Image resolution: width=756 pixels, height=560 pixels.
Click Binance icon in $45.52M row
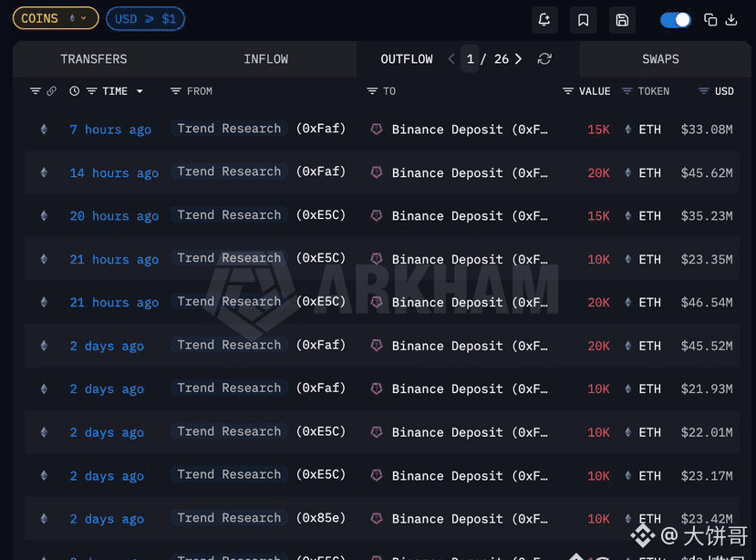(377, 346)
